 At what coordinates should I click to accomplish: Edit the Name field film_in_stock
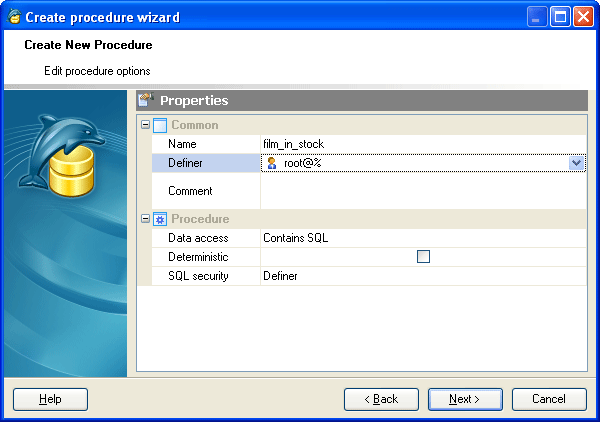pos(423,144)
